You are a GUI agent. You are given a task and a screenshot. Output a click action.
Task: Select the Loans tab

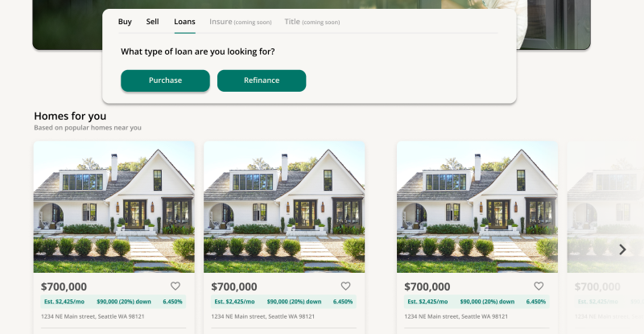[184, 22]
